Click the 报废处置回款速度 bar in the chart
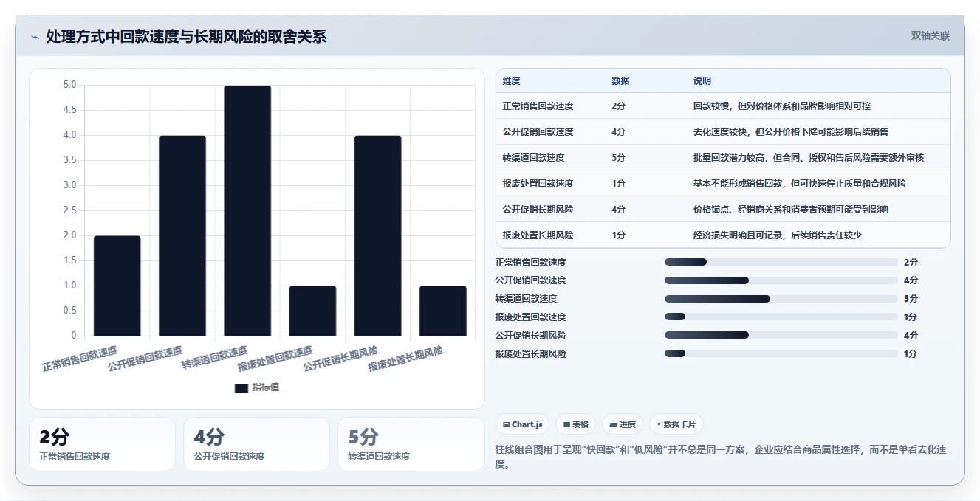Image resolution: width=980 pixels, height=501 pixels. [x=312, y=311]
